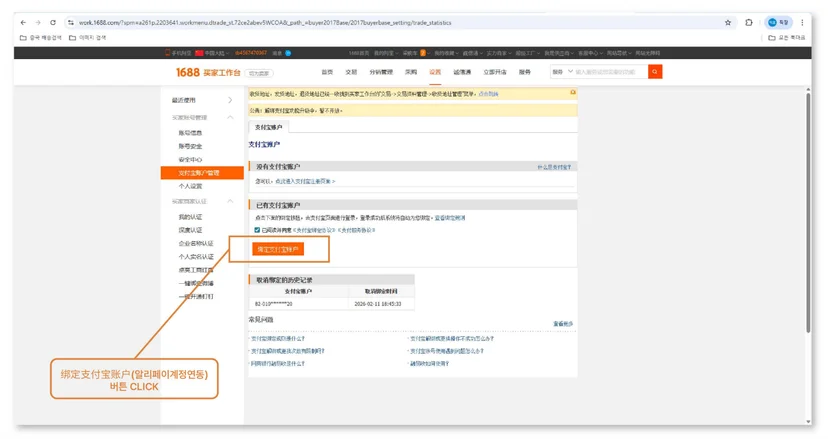828x439 pixels.
Task: Open 支付宝账户管理 in sidebar
Action: tap(202, 173)
